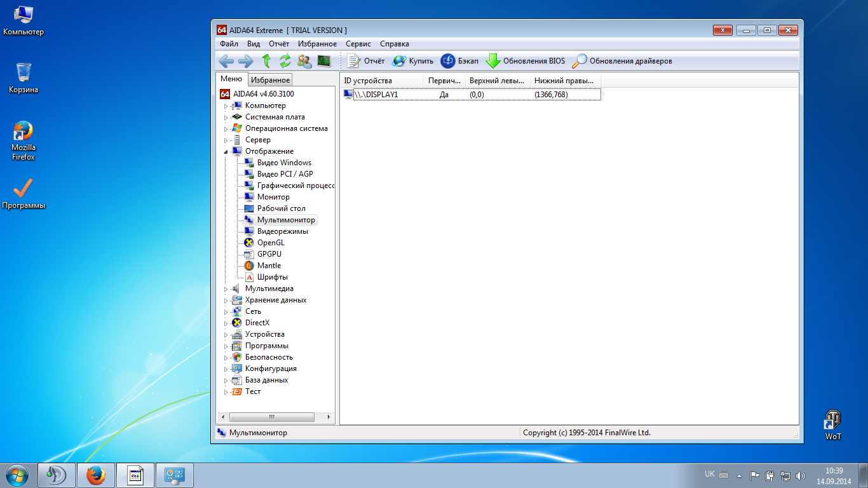
Task: Click the База данных tree icon
Action: click(x=237, y=380)
